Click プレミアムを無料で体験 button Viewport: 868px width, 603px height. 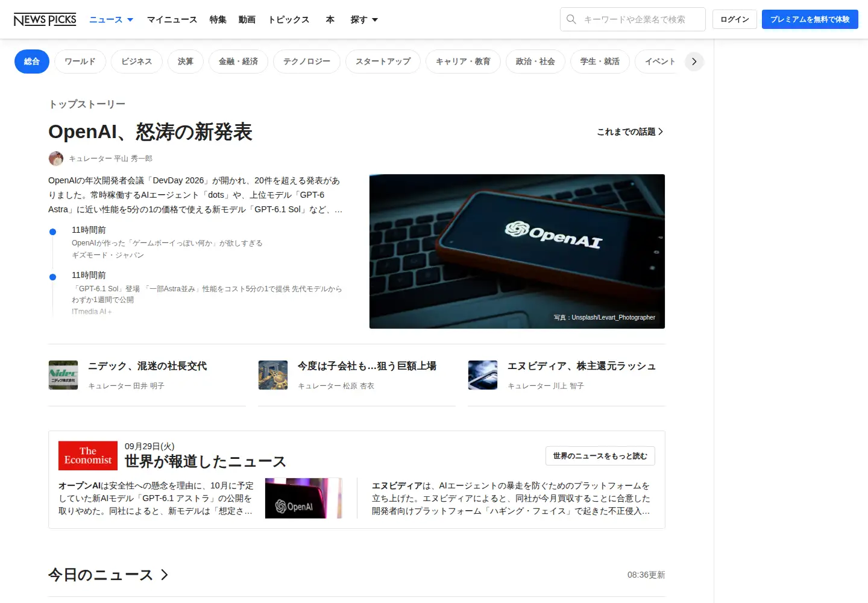coord(810,19)
